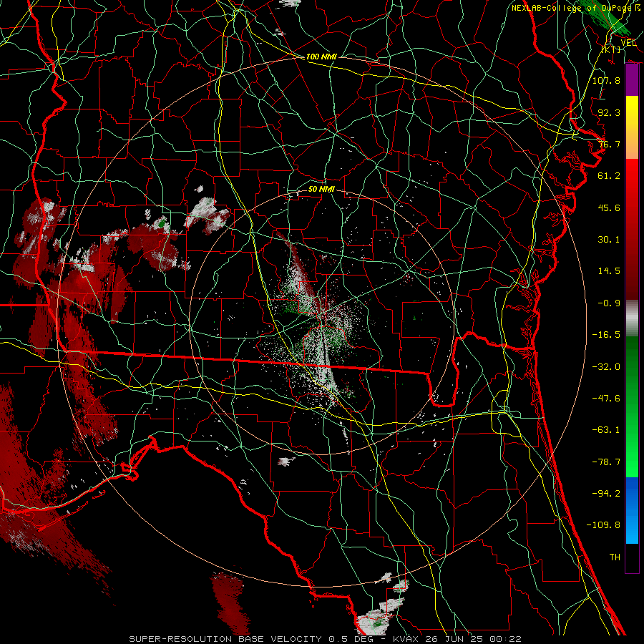Click the blue segment of velocity color bar
This screenshot has width=644, height=644.
(632, 510)
